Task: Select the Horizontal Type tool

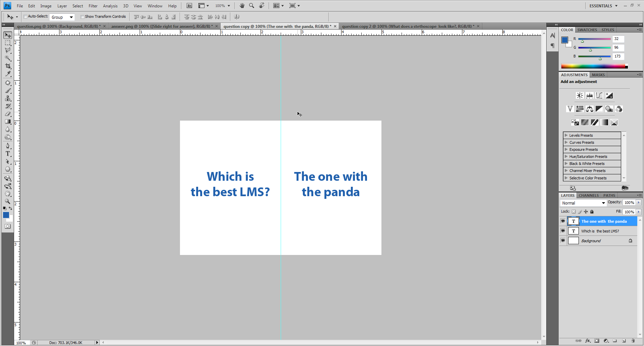Action: click(x=8, y=154)
